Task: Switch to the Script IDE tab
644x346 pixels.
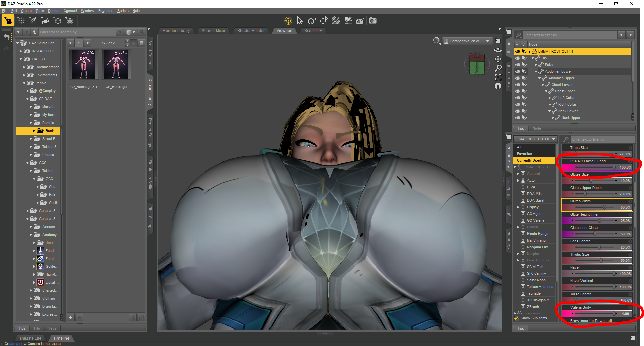Action: point(313,31)
